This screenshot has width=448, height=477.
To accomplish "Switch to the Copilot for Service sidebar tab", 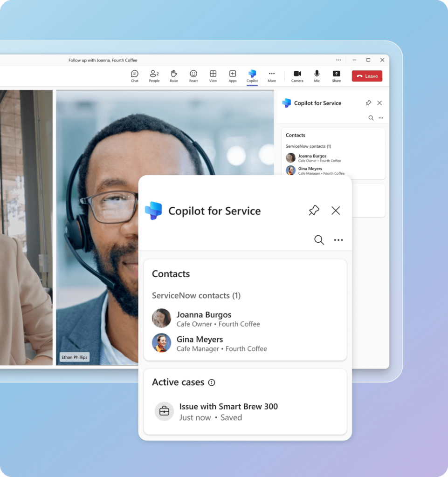I will click(x=317, y=103).
